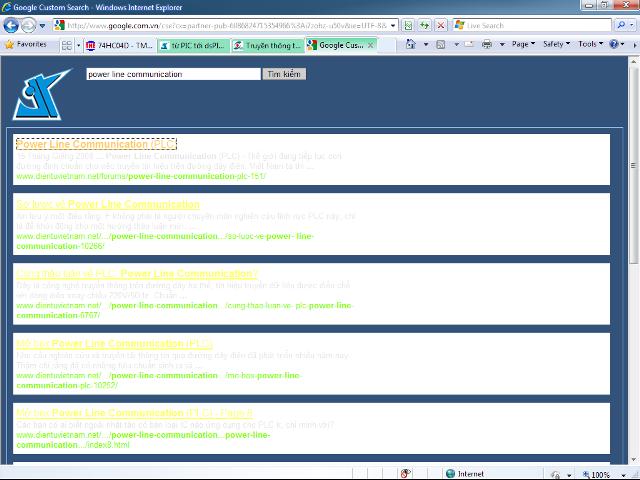This screenshot has width=640, height=480.
Task: Click the page vertical scrollbar thumb
Action: (x=633, y=165)
